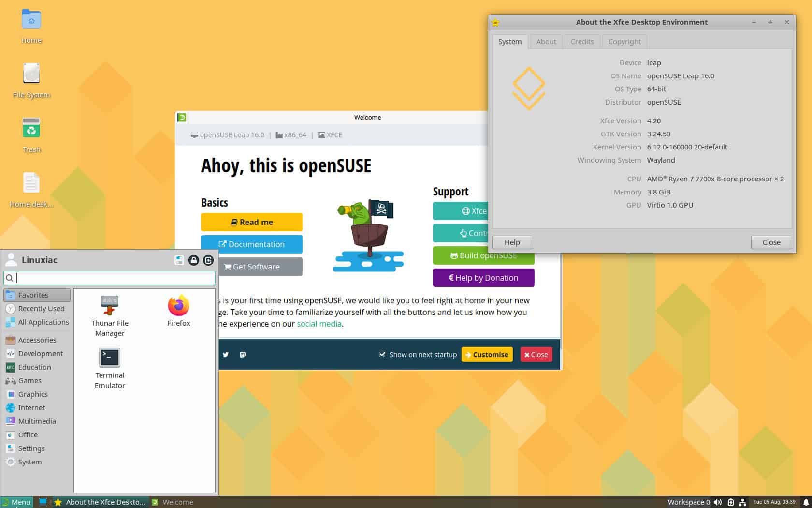Image resolution: width=812 pixels, height=508 pixels.
Task: Select the Settings category in the menu
Action: 31,448
